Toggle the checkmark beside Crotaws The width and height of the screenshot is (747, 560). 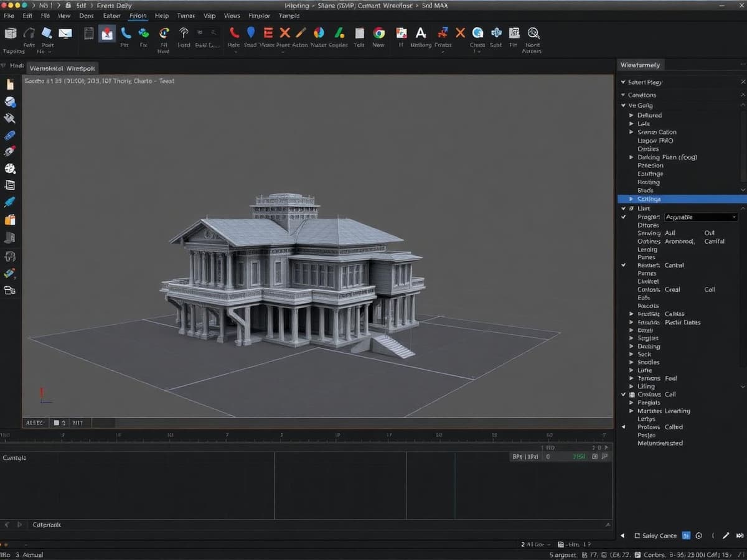pyautogui.click(x=624, y=394)
